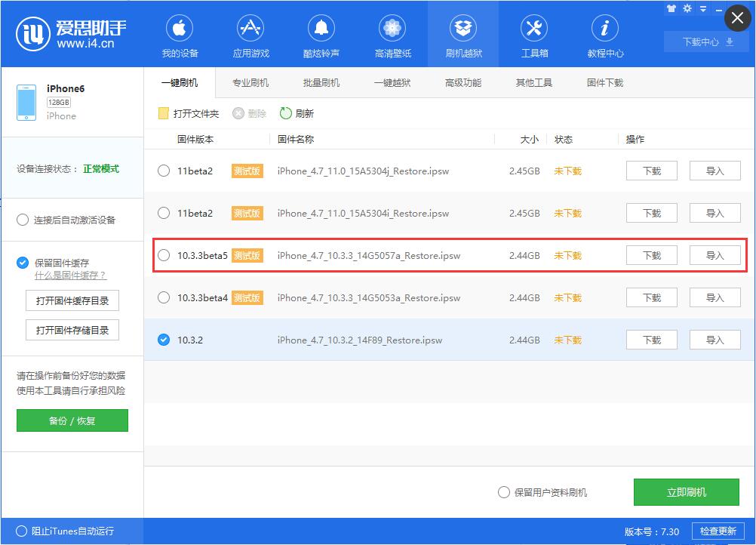
Task: Select the 10.3.3beta5 firmware
Action: coord(164,255)
